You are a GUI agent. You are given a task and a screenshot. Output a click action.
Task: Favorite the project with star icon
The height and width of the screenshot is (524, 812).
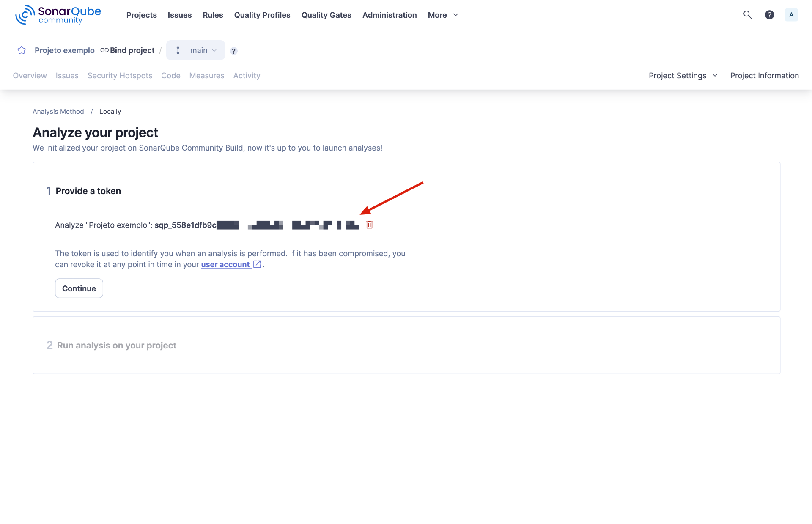tap(22, 50)
